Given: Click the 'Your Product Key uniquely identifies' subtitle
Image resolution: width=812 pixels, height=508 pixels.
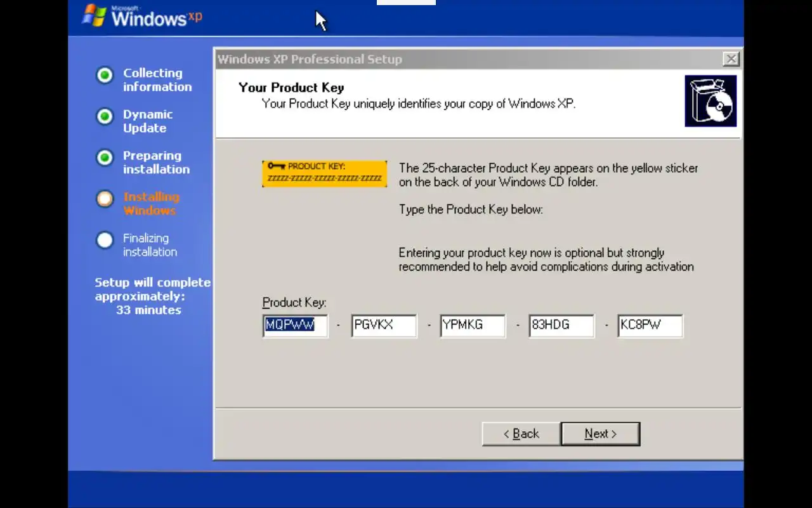Looking at the screenshot, I should pos(419,104).
